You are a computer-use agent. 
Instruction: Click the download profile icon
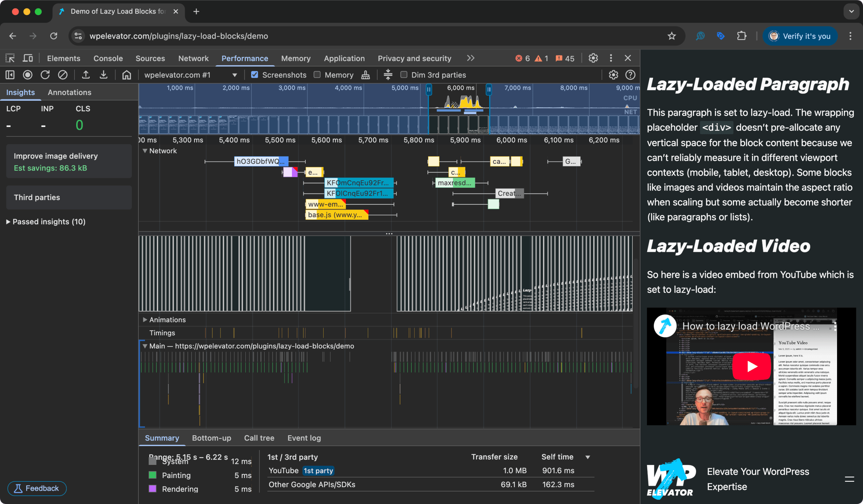pos(103,75)
